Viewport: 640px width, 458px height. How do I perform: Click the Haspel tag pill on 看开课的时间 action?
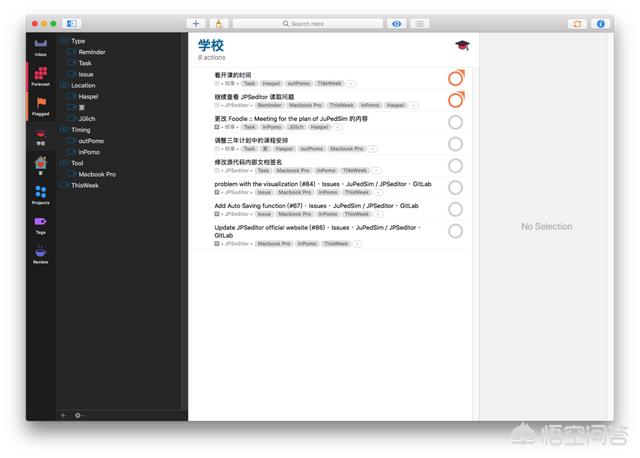tap(271, 83)
